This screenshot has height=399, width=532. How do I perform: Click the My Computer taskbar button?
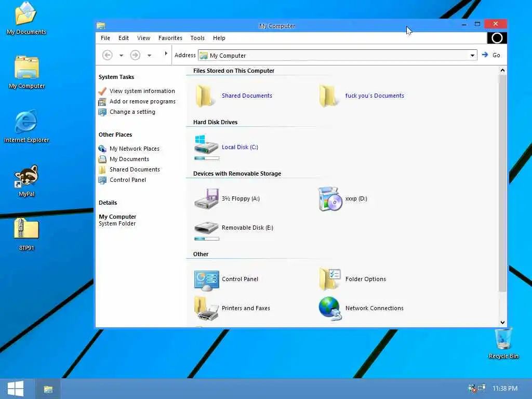point(48,389)
